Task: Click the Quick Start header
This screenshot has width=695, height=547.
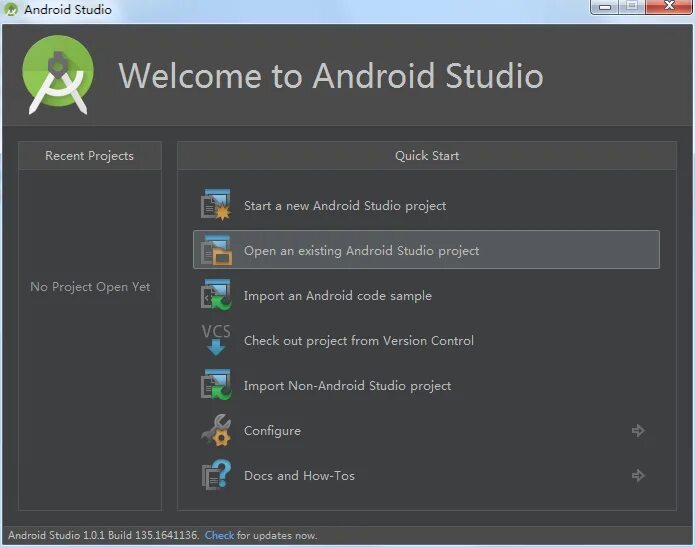Action: point(427,156)
